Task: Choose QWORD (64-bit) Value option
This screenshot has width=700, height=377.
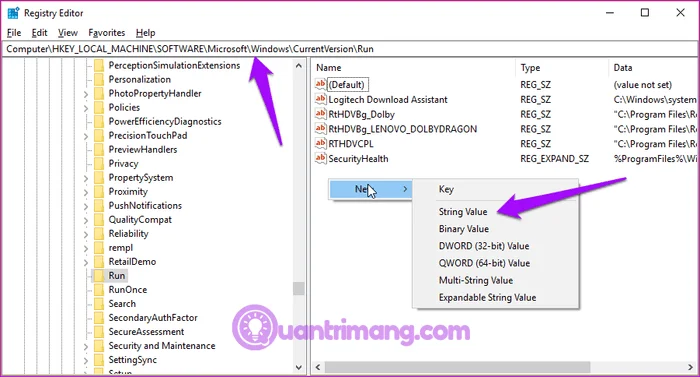Action: click(x=484, y=263)
